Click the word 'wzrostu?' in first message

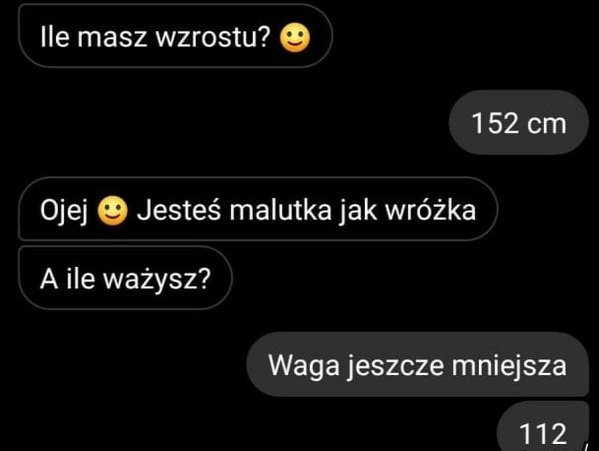[x=214, y=37]
